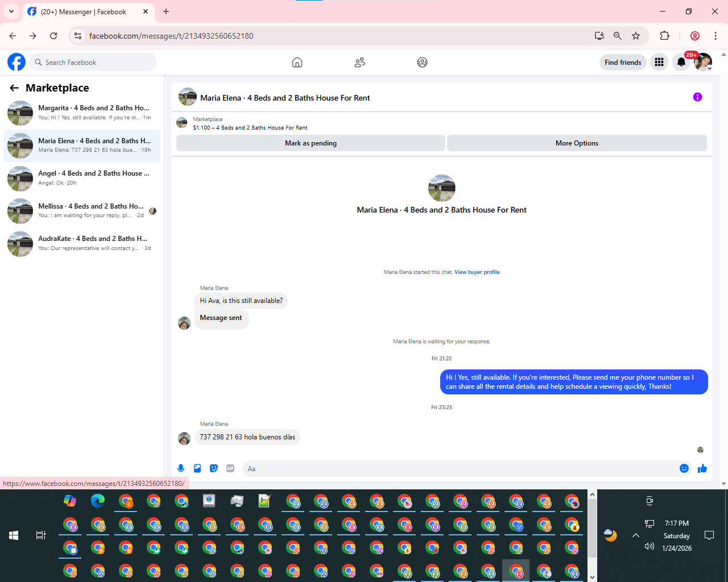Viewport: 728px width, 582px height.
Task: Open the volume control in system tray
Action: (x=650, y=546)
